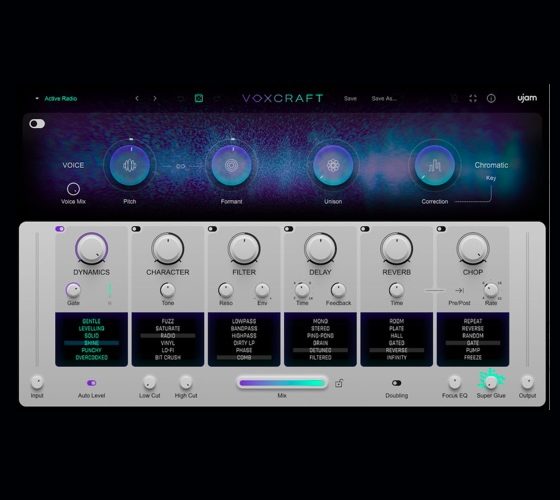Viewport: 560px width, 500px height.
Task: Toggle the Doubling switch
Action: pos(396,383)
